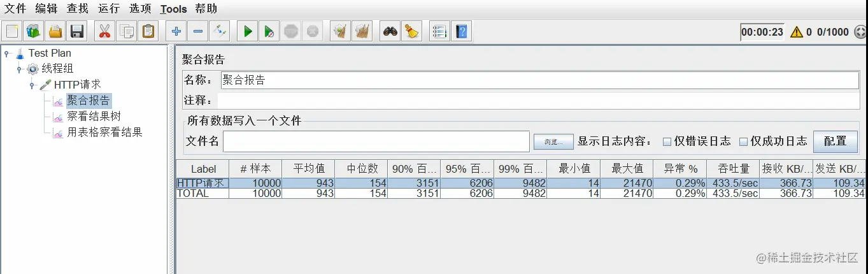Screen dimensions: 868x274
Task: Open the 运行 menu
Action: pos(109,8)
